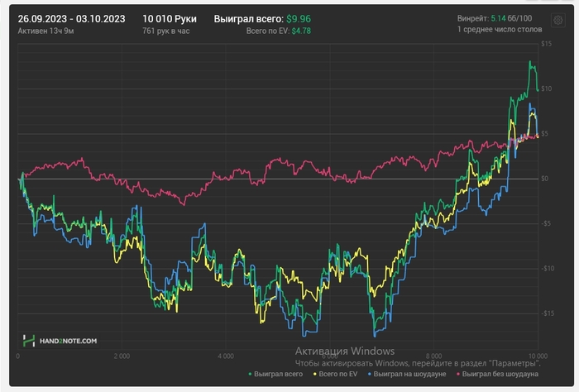Image resolution: width=579 pixels, height=392 pixels.
Task: Click the 'Выиграл всего:' header label
Action: tap(249, 19)
